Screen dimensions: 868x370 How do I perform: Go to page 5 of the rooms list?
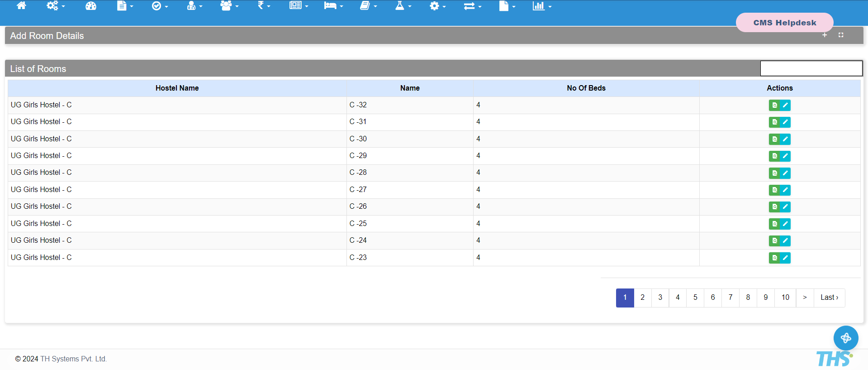click(695, 298)
